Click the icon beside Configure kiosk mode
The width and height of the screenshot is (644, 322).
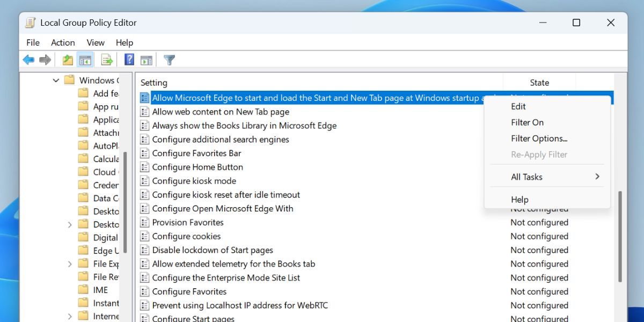point(144,181)
